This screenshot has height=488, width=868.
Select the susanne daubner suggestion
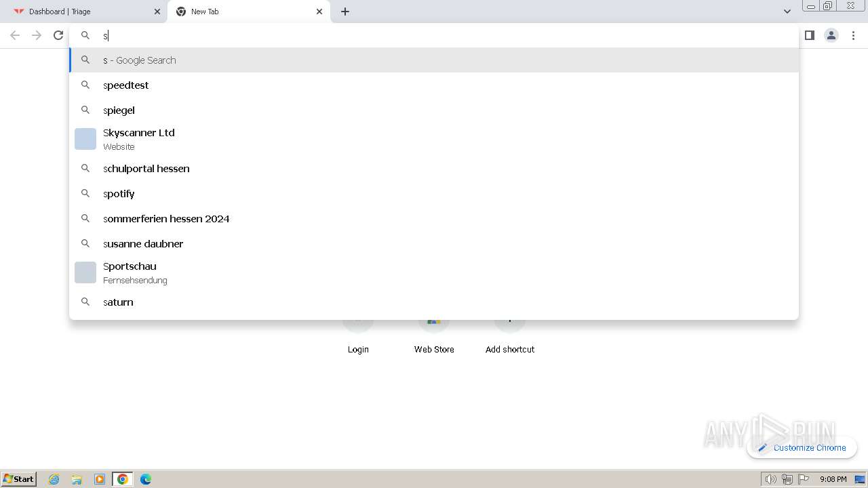pyautogui.click(x=434, y=243)
